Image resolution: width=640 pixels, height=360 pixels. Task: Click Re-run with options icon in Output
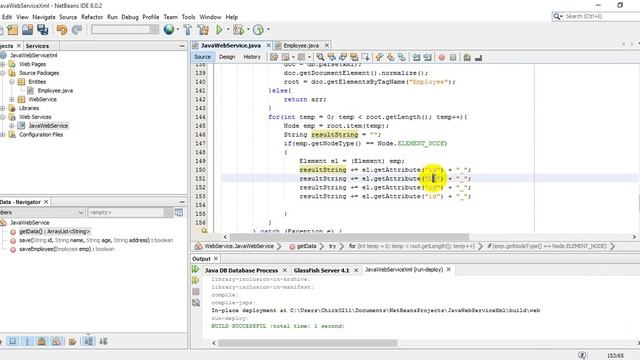point(196,280)
